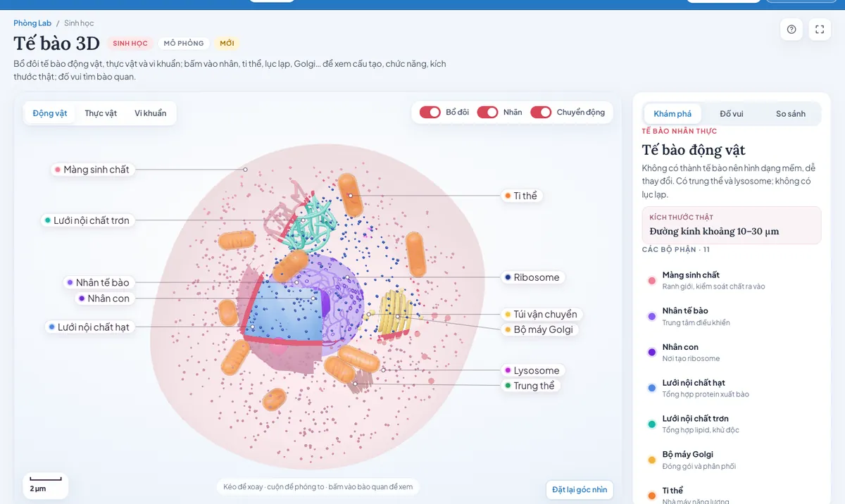Choose Nhân tế bào label in the diagram
845x504 pixels.
[98, 282]
